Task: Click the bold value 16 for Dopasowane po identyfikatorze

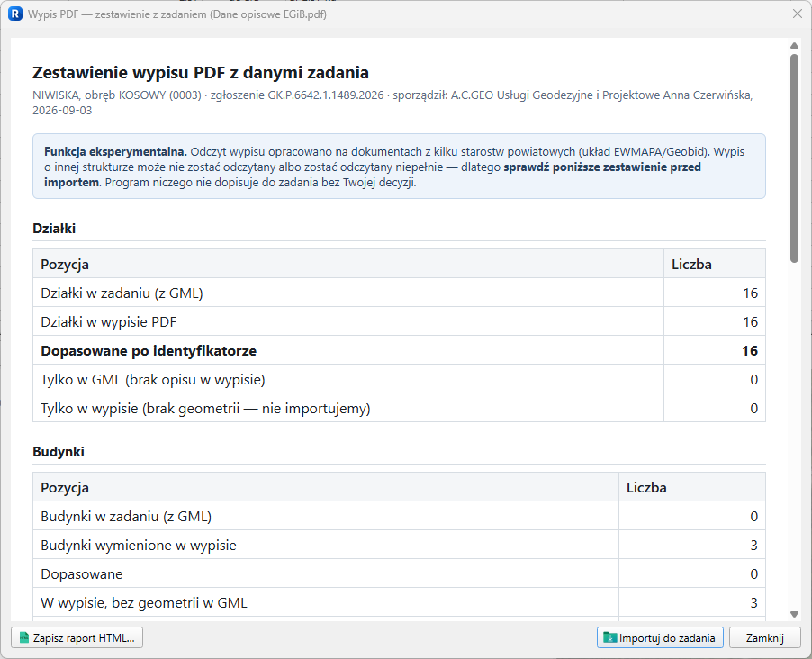Action: click(x=749, y=351)
